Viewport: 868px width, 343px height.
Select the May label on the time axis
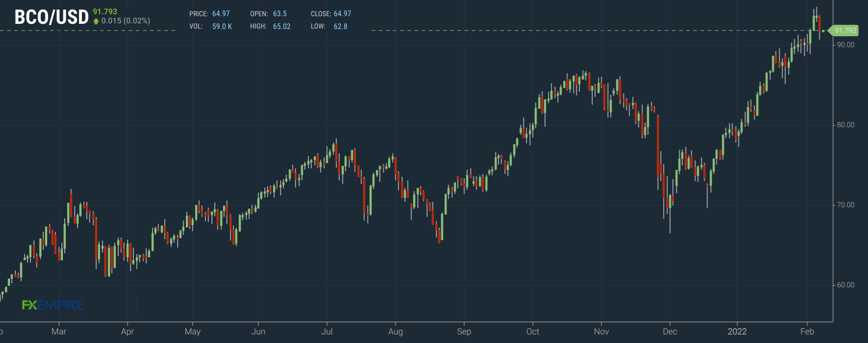point(192,332)
